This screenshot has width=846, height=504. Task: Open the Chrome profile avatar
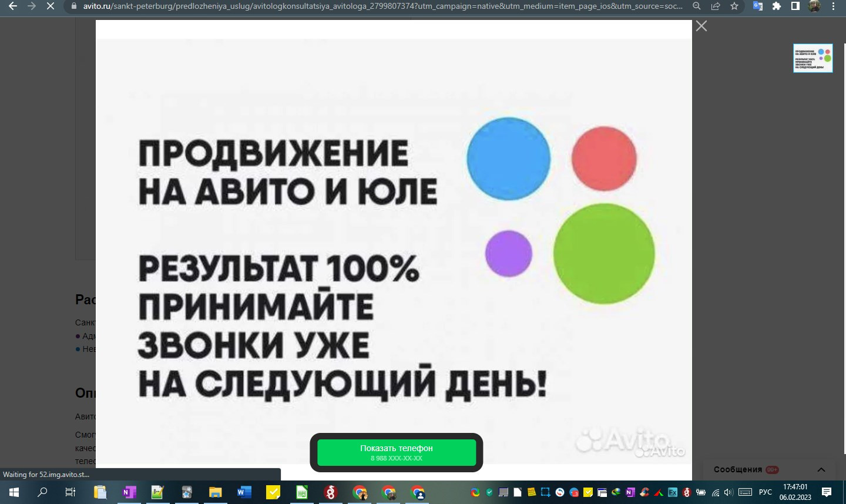tap(814, 6)
